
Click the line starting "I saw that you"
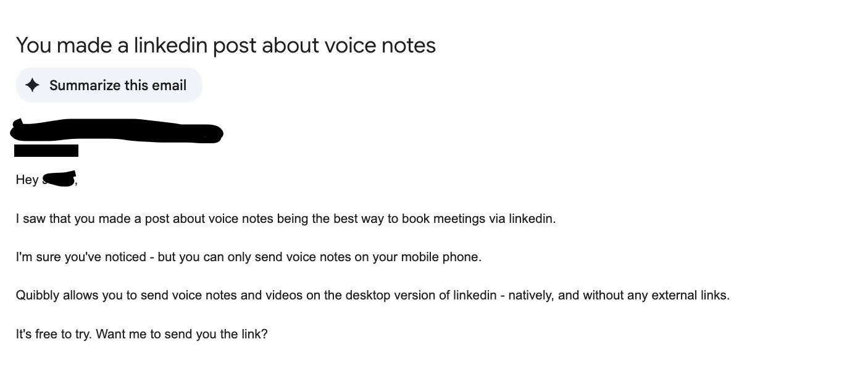pos(285,219)
